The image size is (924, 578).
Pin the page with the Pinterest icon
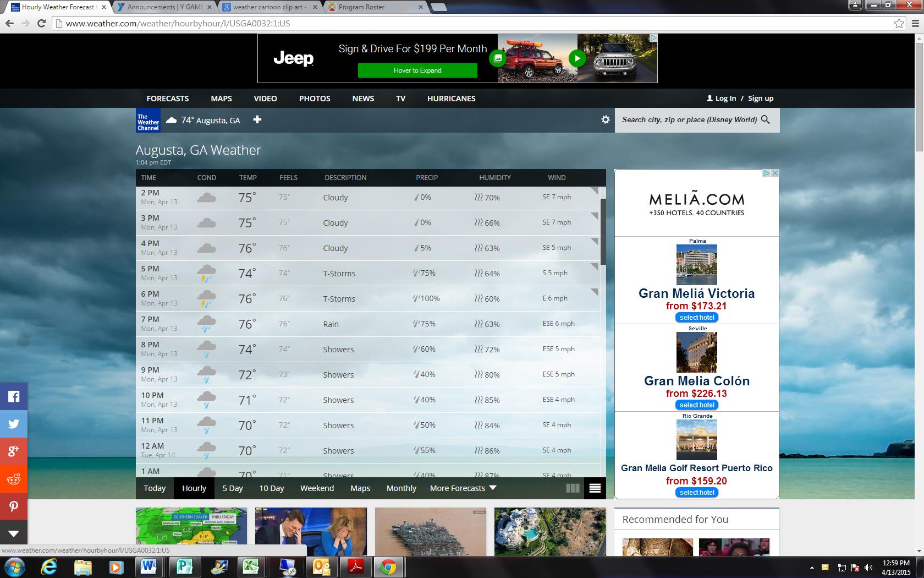click(14, 506)
